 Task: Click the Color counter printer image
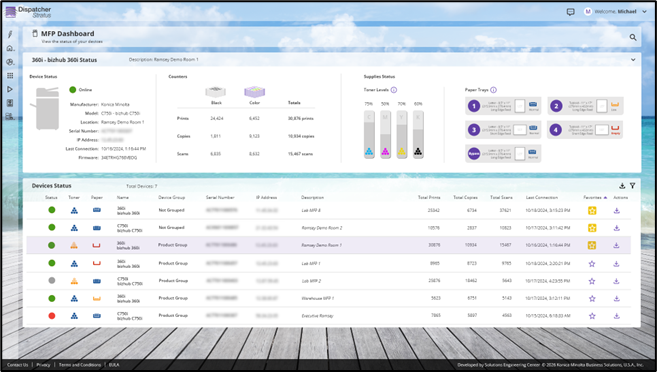coord(254,91)
